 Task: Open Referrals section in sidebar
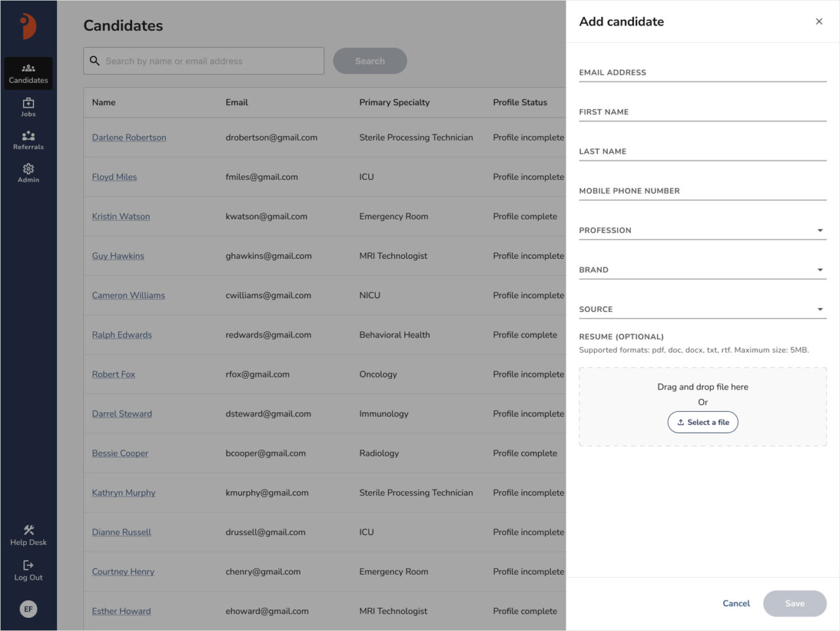[x=28, y=141]
